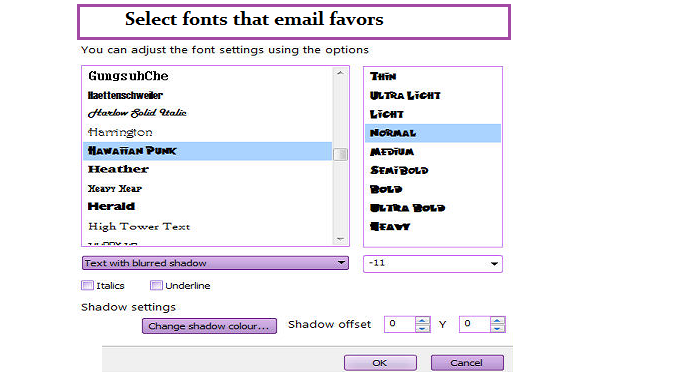Increase Y shadow offset value
This screenshot has width=691, height=375.
[498, 321]
